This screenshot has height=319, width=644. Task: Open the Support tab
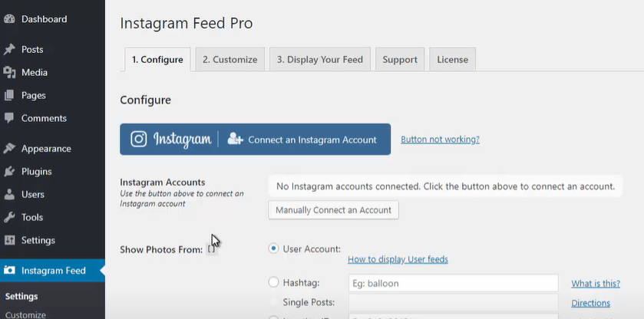(x=400, y=60)
